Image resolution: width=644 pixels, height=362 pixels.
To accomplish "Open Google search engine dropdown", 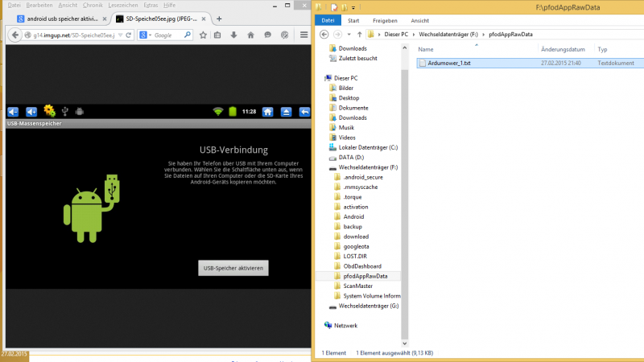I will (x=151, y=35).
